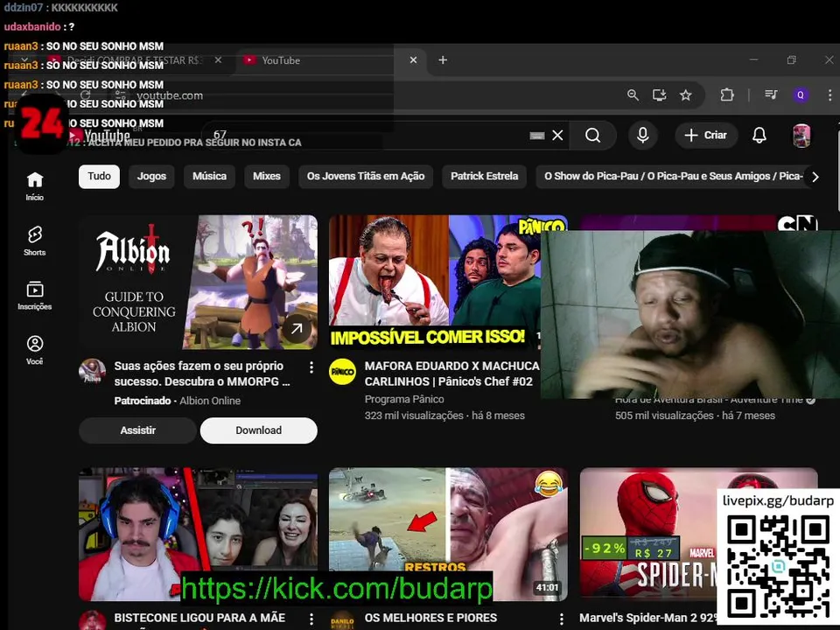Open Chrome three-dot menu
The height and width of the screenshot is (630, 840).
pos(829,95)
